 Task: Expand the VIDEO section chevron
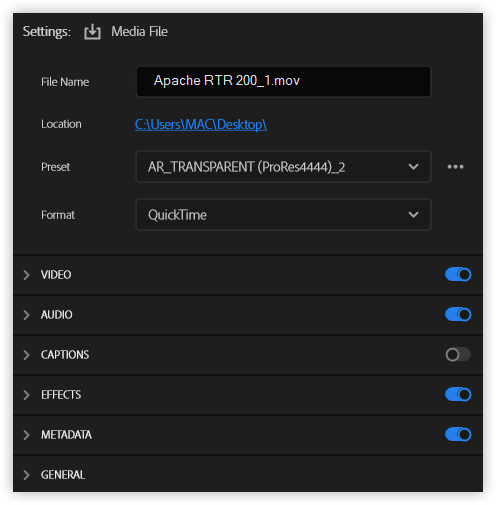[26, 275]
